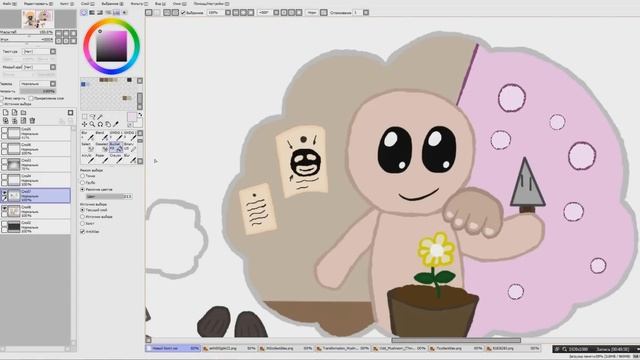640x360 pixels.
Task: Select the rotate canvas tool
Action: (x=100, y=124)
